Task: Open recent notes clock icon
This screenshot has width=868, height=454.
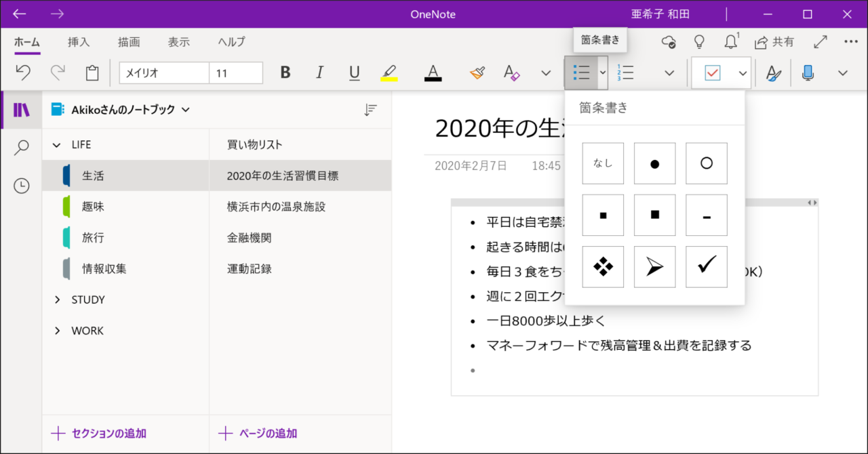Action: click(x=22, y=186)
